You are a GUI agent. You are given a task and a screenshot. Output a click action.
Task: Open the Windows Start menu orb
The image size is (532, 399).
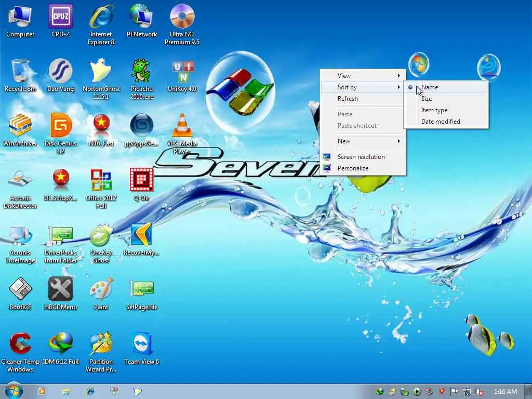coord(14,391)
